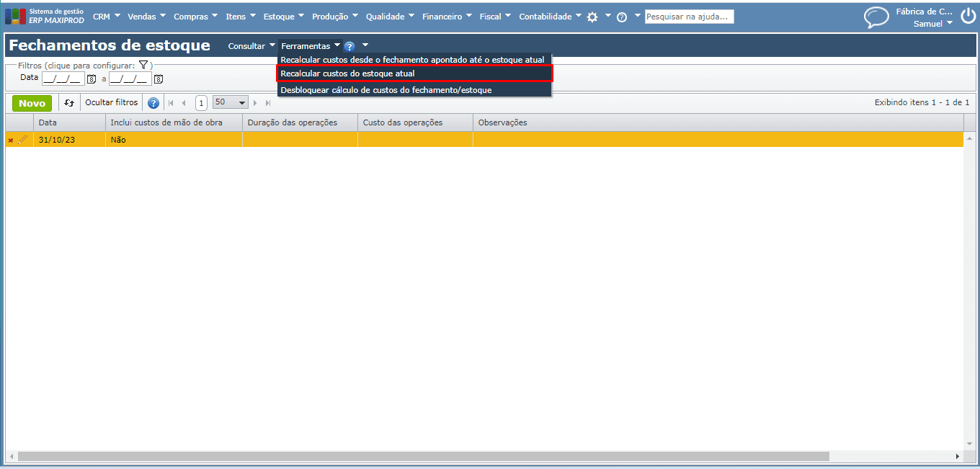Image resolution: width=980 pixels, height=469 pixels.
Task: Open the Consultar menu
Action: (251, 46)
